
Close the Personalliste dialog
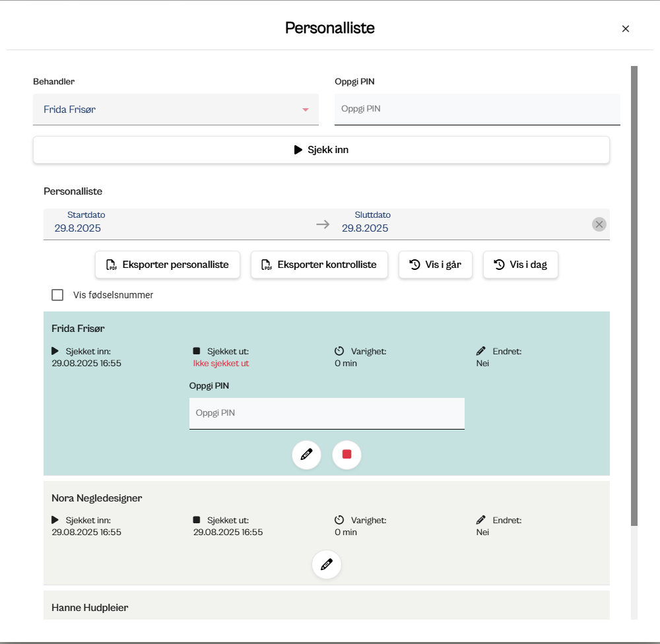tap(626, 28)
